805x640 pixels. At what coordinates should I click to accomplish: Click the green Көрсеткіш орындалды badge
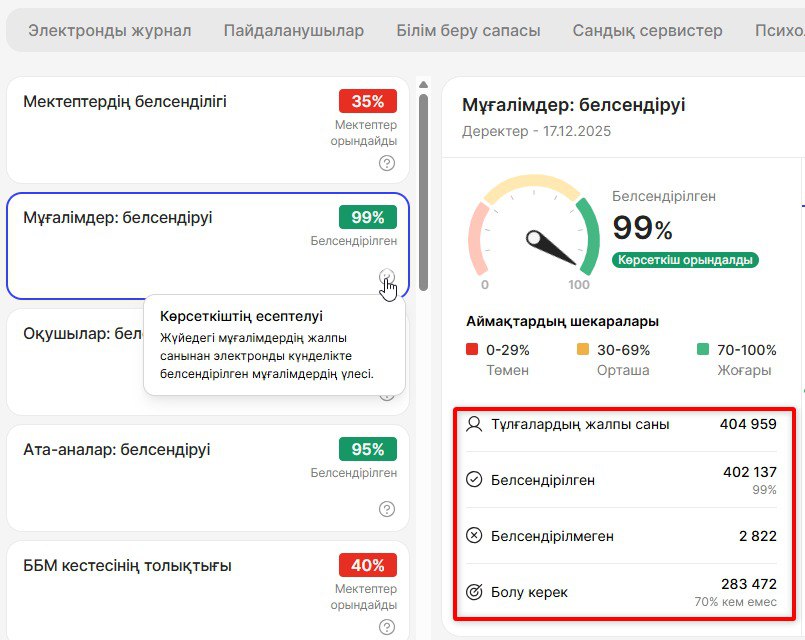tap(685, 260)
